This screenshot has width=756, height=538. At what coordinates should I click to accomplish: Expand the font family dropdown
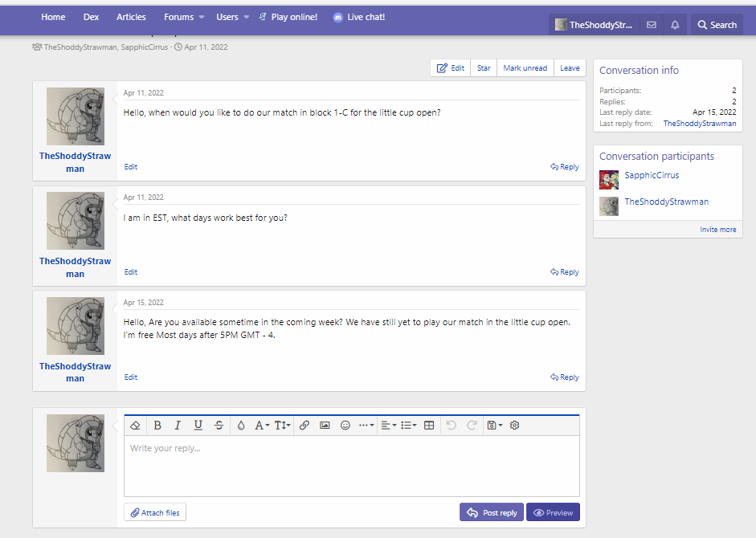262,426
